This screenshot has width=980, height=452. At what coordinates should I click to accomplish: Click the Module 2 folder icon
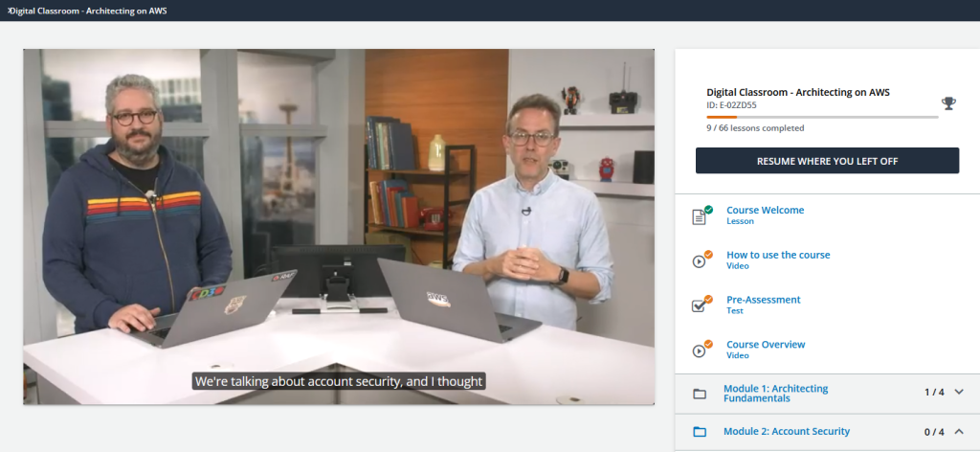click(700, 432)
